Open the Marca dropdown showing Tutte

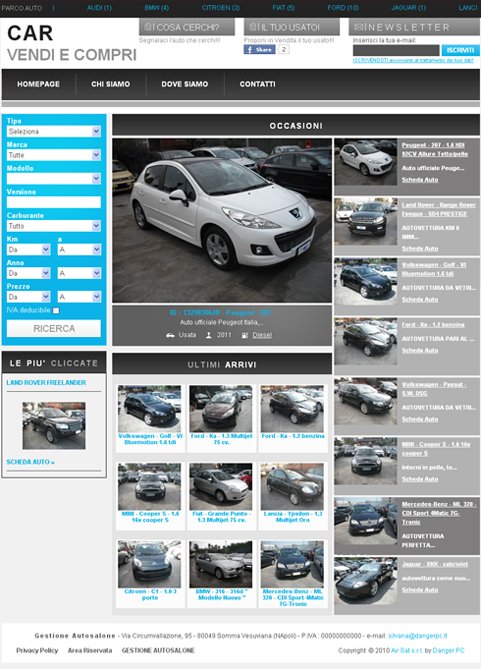(x=54, y=155)
